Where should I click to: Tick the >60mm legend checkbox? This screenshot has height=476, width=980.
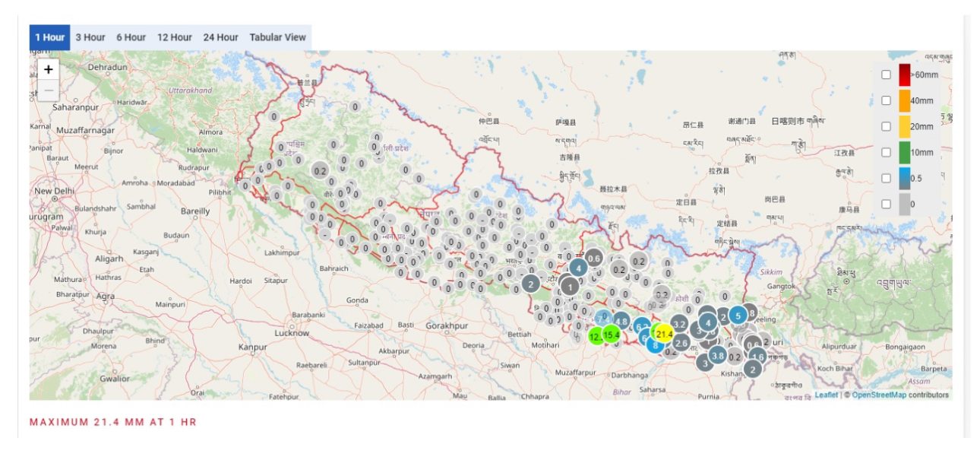886,75
